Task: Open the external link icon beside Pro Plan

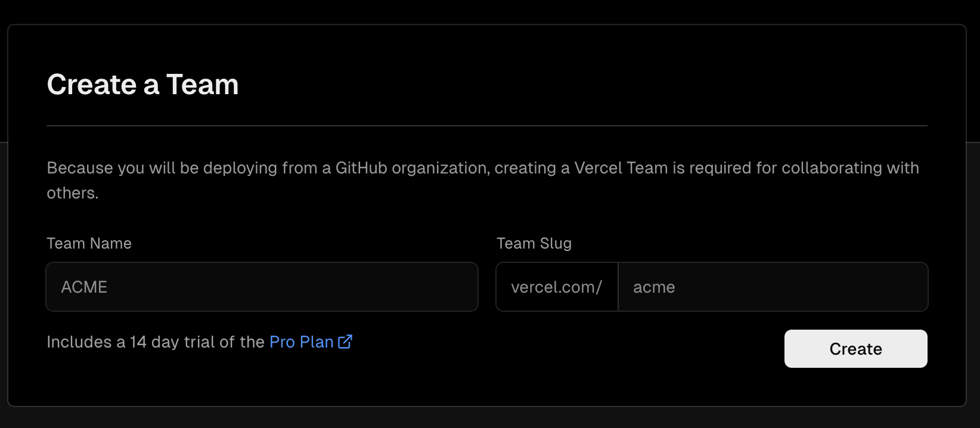Action: (x=345, y=342)
